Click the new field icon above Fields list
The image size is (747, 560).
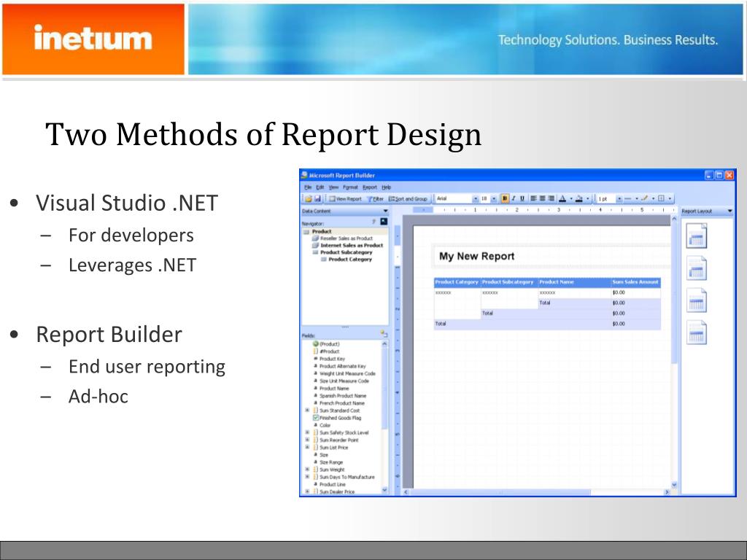384,334
